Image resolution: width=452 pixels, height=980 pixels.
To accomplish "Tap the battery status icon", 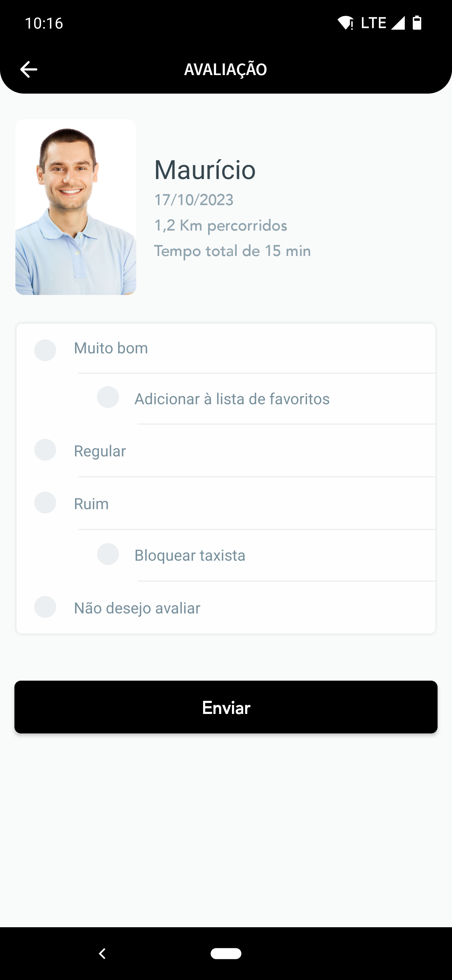I will pos(417,23).
